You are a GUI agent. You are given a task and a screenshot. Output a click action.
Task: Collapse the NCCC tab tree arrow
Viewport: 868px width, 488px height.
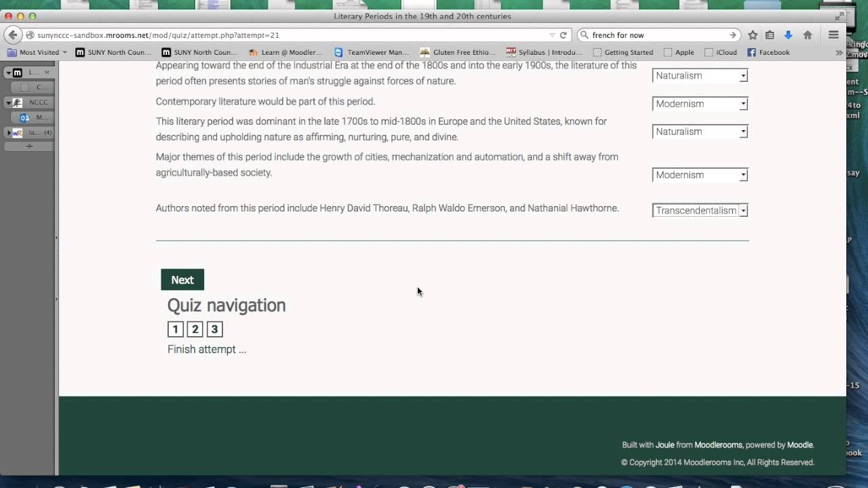click(9, 102)
